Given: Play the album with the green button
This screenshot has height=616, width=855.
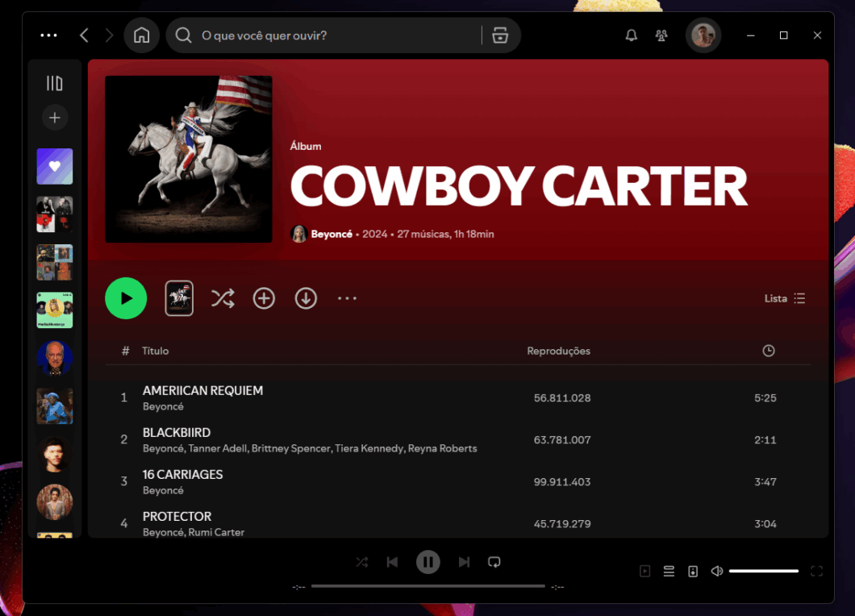Looking at the screenshot, I should tap(126, 298).
